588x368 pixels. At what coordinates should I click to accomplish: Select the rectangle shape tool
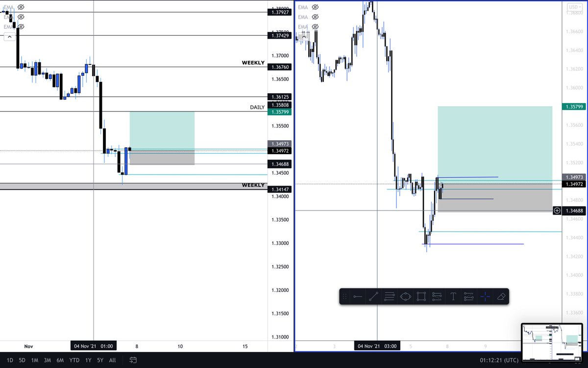point(421,296)
